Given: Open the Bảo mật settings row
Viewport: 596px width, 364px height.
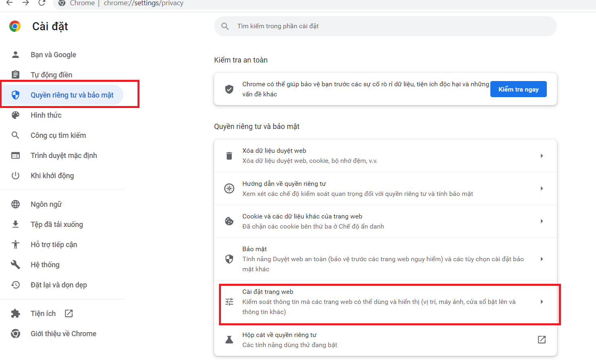Looking at the screenshot, I should point(385,259).
